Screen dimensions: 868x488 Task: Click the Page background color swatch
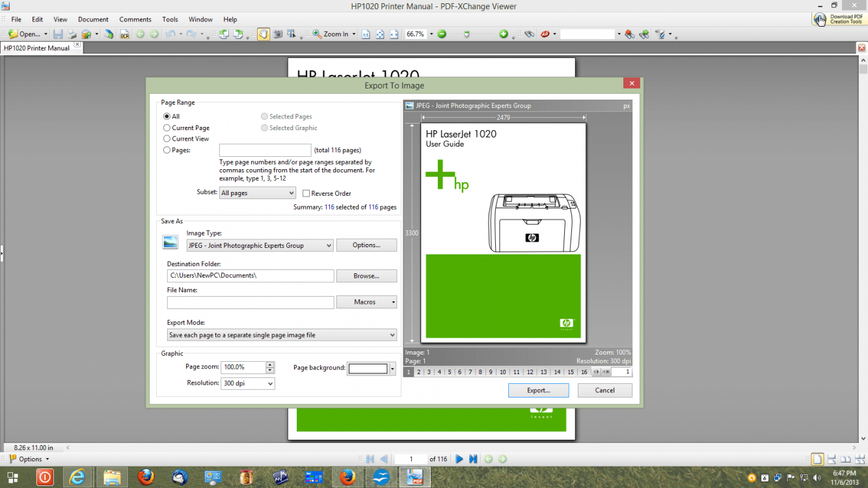coord(368,369)
